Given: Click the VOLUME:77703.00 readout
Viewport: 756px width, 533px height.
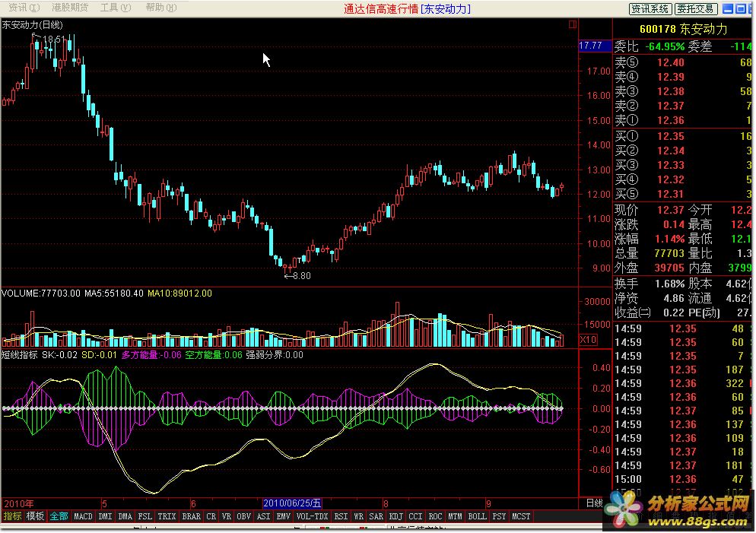Looking at the screenshot, I should (x=41, y=293).
